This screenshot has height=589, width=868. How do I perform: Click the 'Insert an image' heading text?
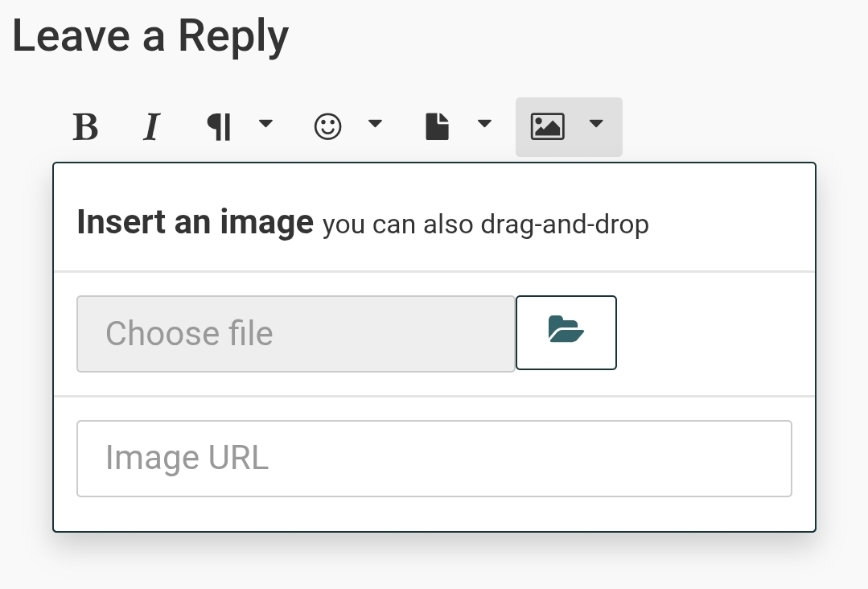click(x=195, y=222)
